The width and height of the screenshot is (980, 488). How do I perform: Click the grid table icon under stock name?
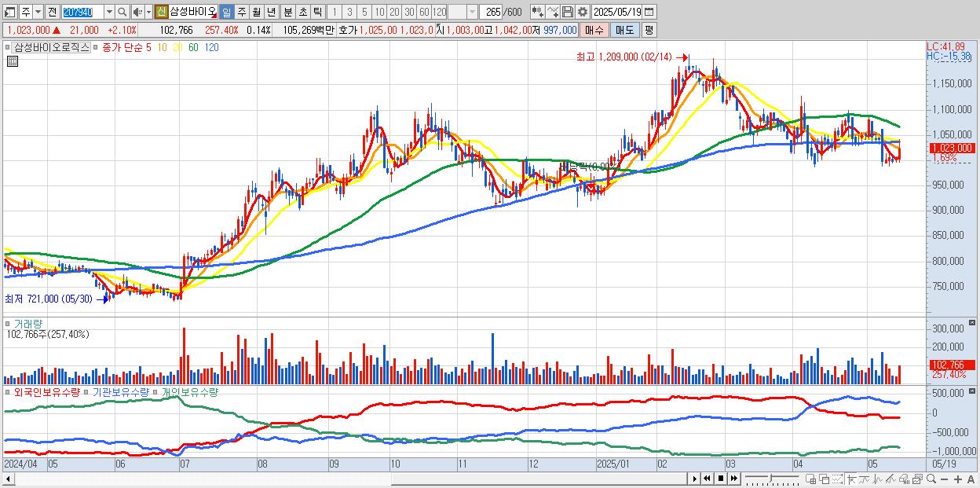(12, 61)
